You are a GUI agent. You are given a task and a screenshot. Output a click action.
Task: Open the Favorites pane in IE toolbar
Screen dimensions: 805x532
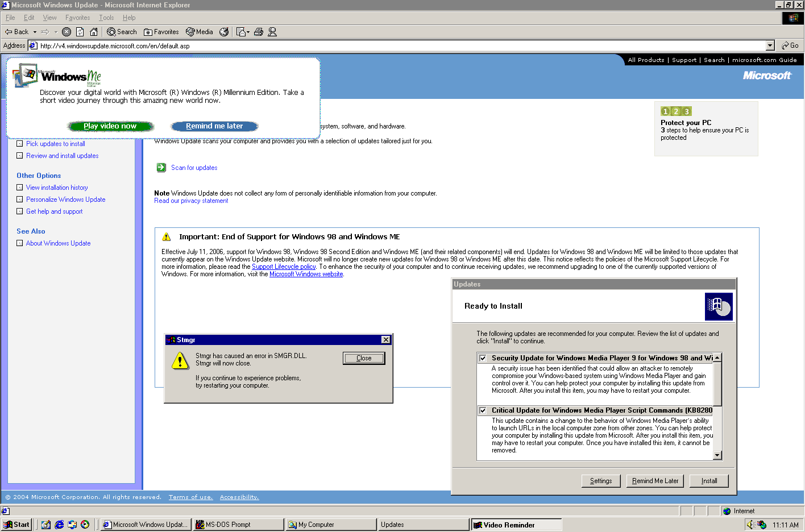[161, 32]
